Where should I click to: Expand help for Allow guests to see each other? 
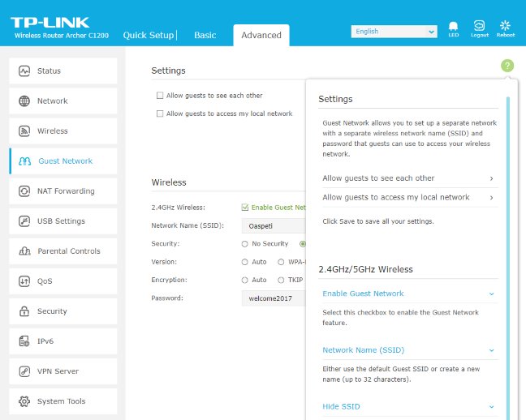[x=410, y=178]
